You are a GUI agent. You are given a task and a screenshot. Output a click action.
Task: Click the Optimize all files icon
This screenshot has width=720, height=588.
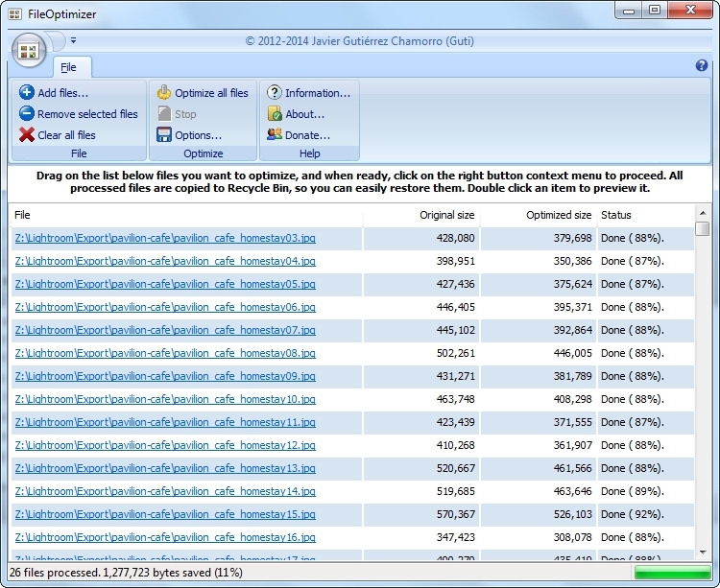(164, 92)
